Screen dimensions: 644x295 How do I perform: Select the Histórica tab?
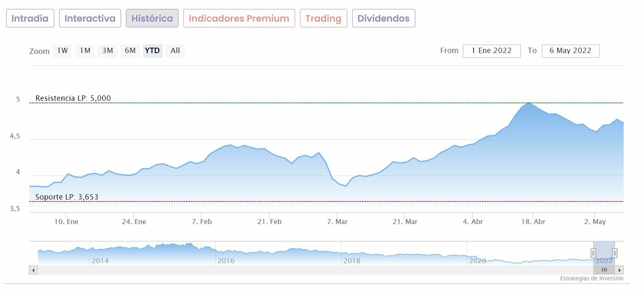152,18
